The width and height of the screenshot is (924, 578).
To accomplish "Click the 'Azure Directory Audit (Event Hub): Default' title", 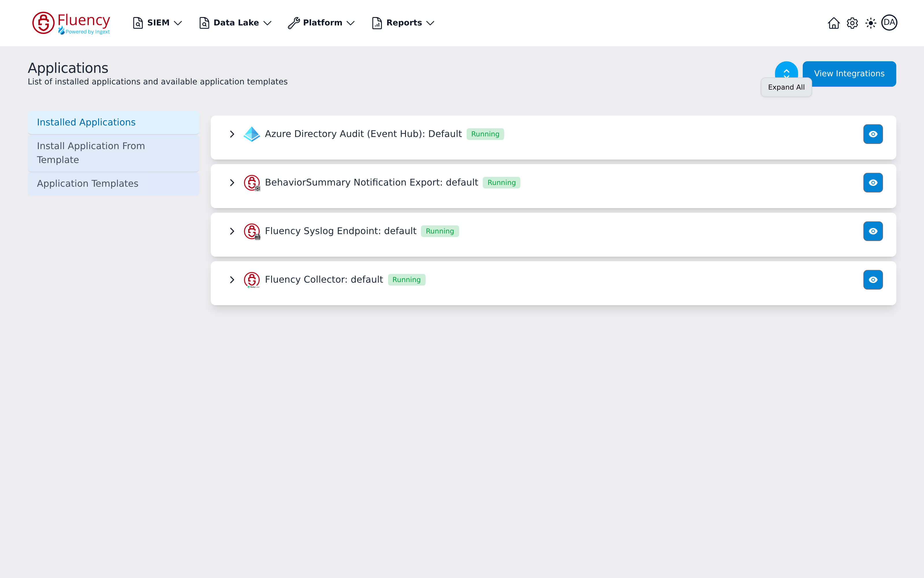I will point(363,134).
